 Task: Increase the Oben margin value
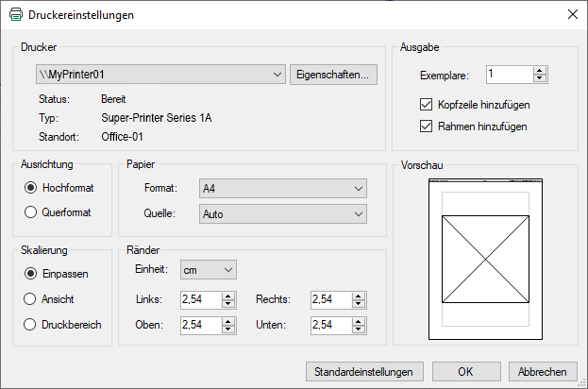click(227, 320)
